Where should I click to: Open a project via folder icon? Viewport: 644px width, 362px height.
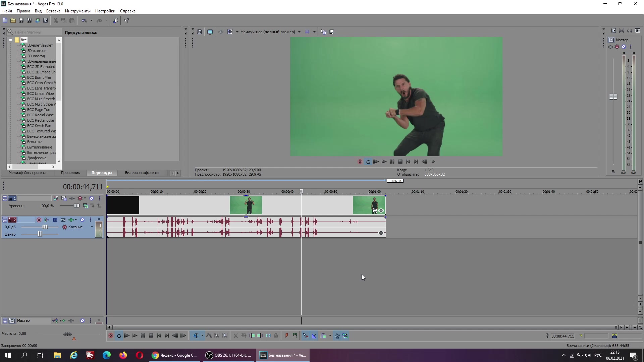(x=13, y=20)
